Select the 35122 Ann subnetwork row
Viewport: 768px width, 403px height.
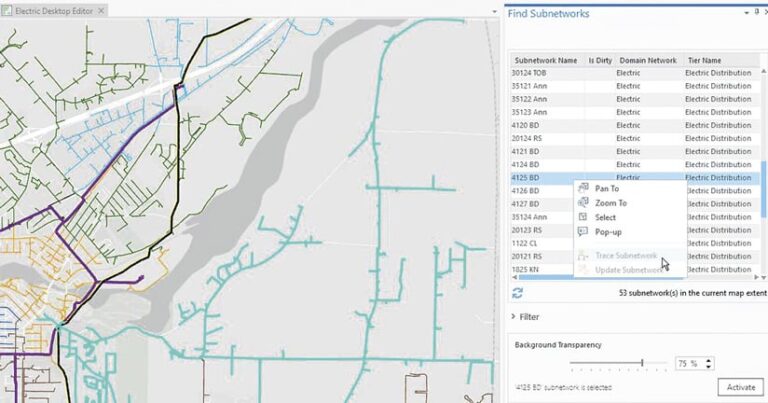(x=635, y=99)
